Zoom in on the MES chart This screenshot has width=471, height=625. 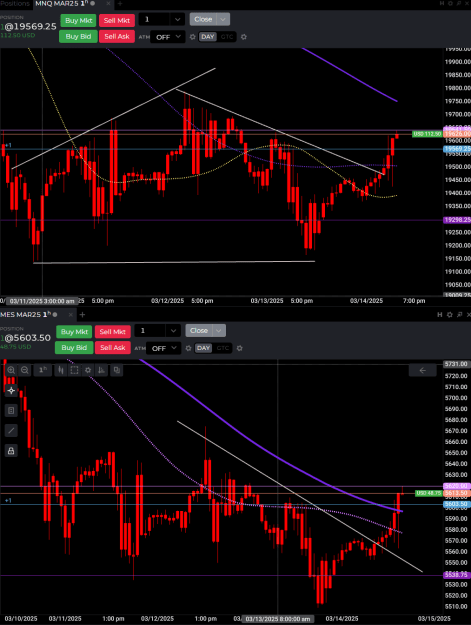click(11, 370)
